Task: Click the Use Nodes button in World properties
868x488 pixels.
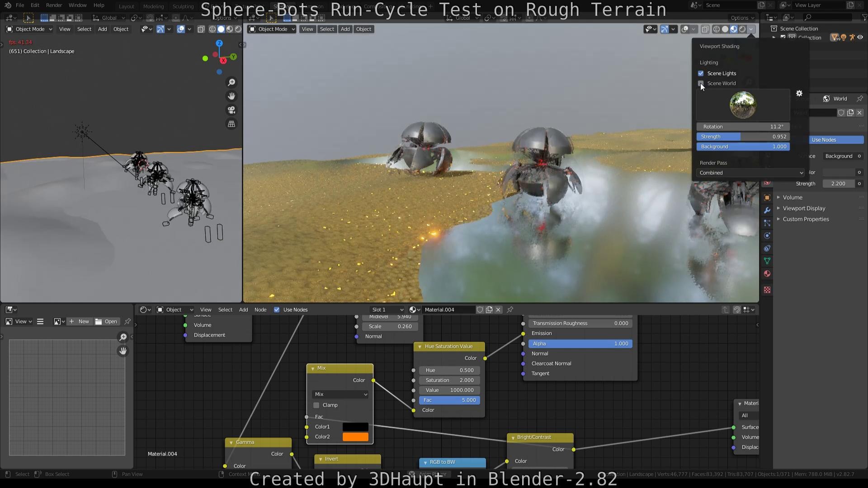Action: [835, 140]
